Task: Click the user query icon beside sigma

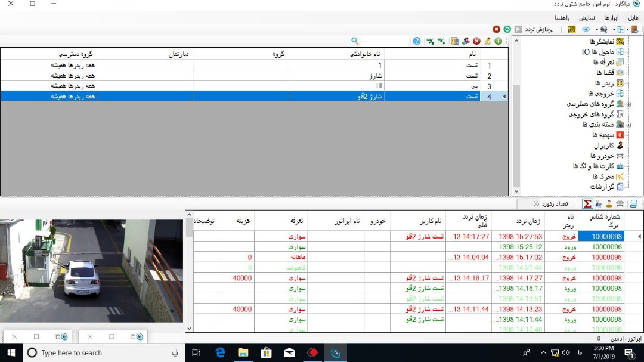Action: click(599, 204)
